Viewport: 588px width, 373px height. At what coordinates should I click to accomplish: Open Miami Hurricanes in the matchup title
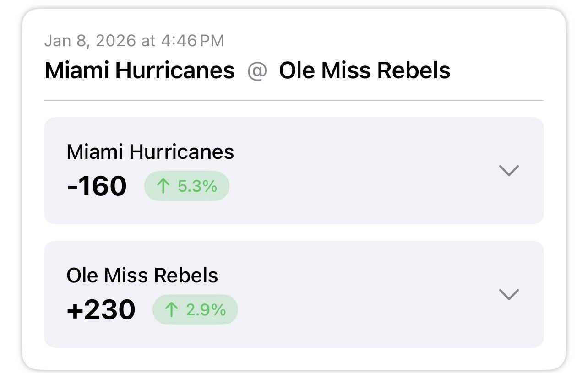pyautogui.click(x=140, y=71)
